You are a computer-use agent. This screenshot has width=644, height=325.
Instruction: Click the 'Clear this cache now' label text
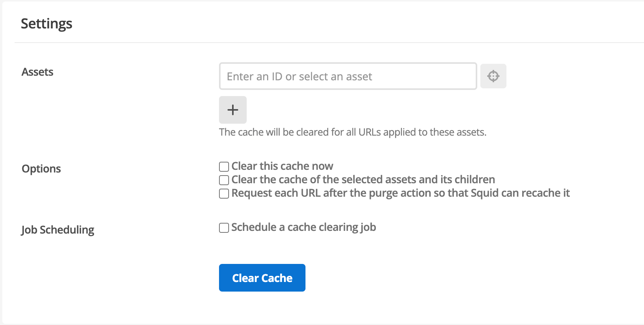(282, 166)
